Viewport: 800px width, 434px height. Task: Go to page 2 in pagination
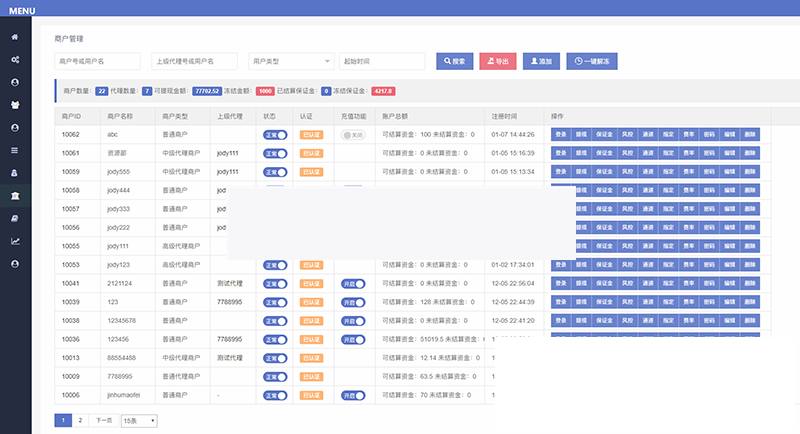click(80, 421)
